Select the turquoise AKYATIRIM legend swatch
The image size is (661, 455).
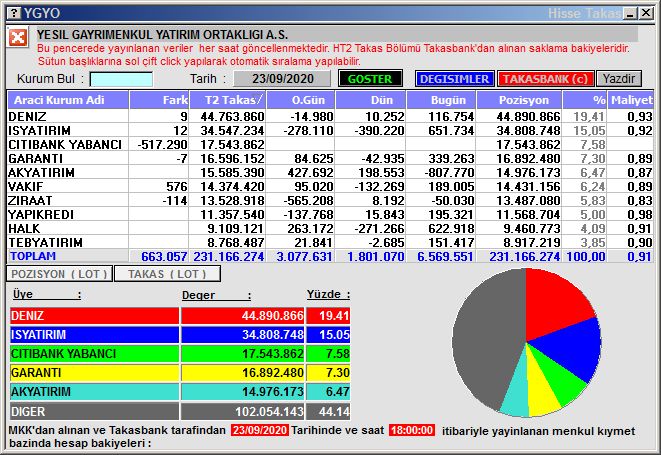[x=94, y=392]
